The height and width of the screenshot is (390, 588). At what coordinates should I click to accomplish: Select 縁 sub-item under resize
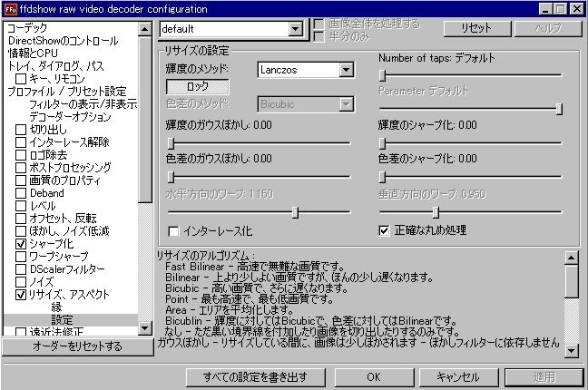(56, 307)
